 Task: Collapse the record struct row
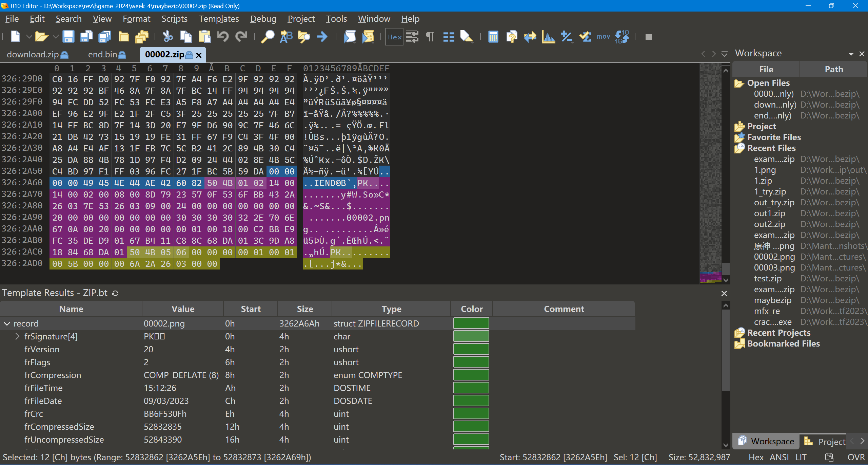pyautogui.click(x=7, y=323)
